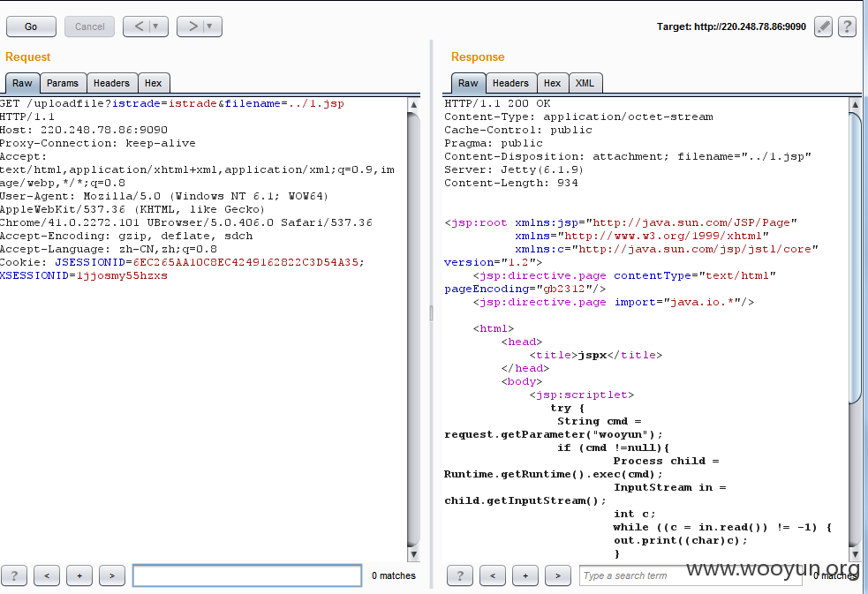868x594 pixels.
Task: Click the 'Accept-Language: zh-CN,zh;q=0.8' line
Action: point(109,249)
